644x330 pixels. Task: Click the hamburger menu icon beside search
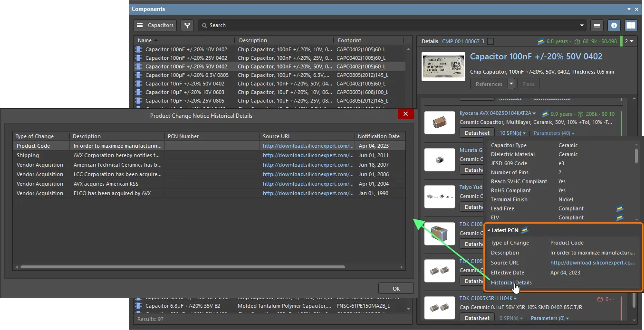coord(597,26)
